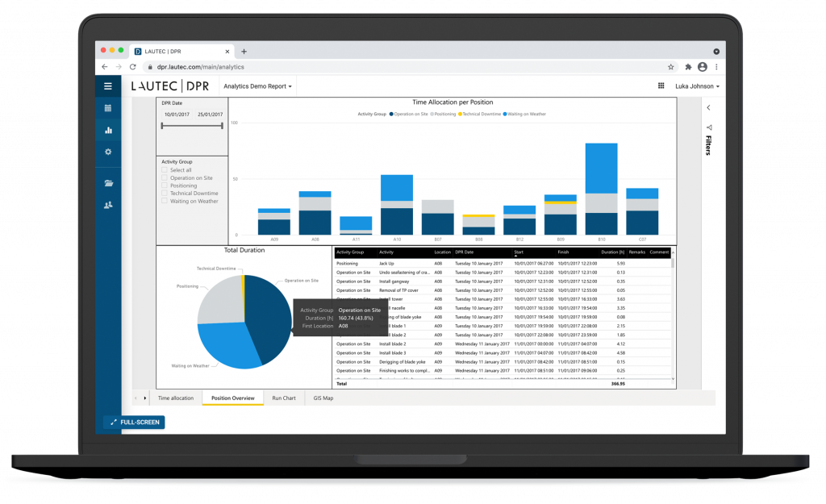Screen dimensions: 826x504
Task: Switch to the Run Chart tab
Action: [284, 398]
